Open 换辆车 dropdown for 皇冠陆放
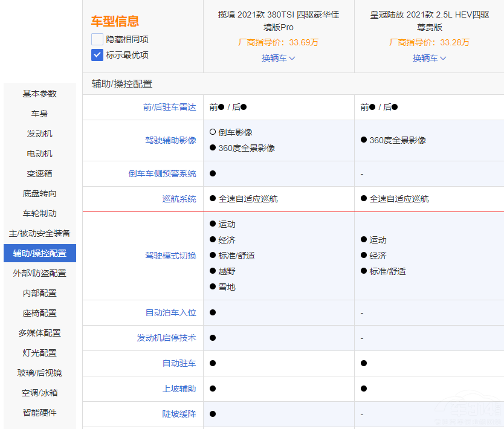This screenshot has height=429, width=504. point(429,58)
